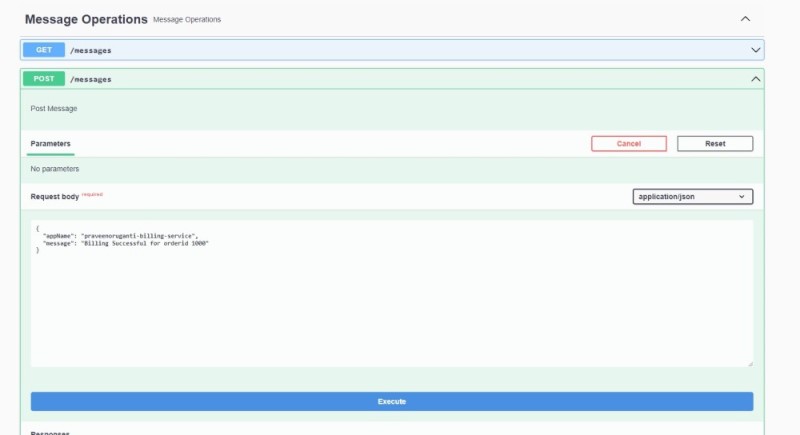Click the red 'required' marker
This screenshot has width=800, height=435.
point(92,194)
